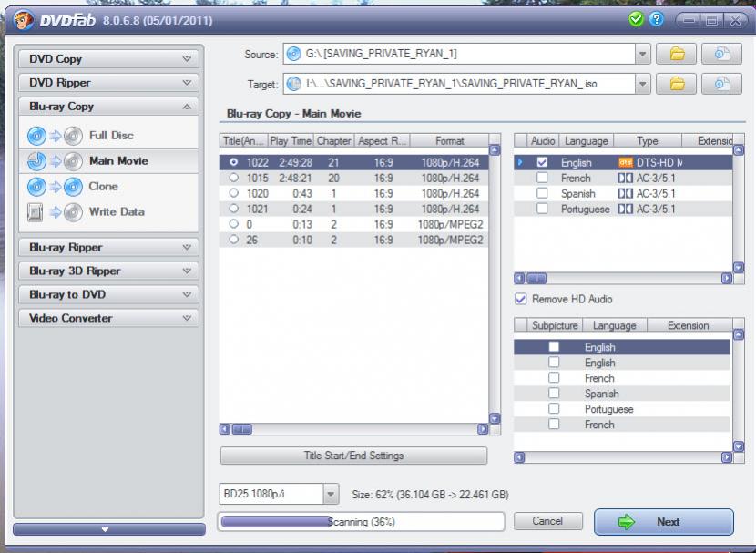Screen dimensions: 756x553
Task: Select the Full Disc copy mode
Action: tap(110, 136)
